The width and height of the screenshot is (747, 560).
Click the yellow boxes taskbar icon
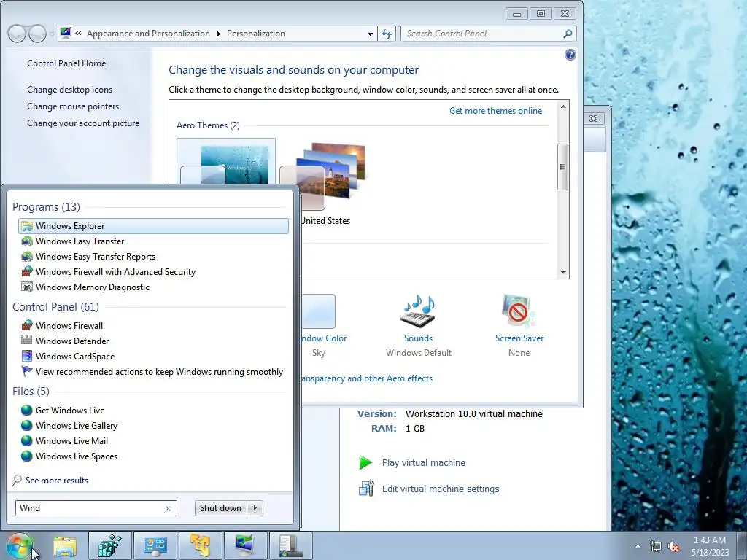coord(201,545)
